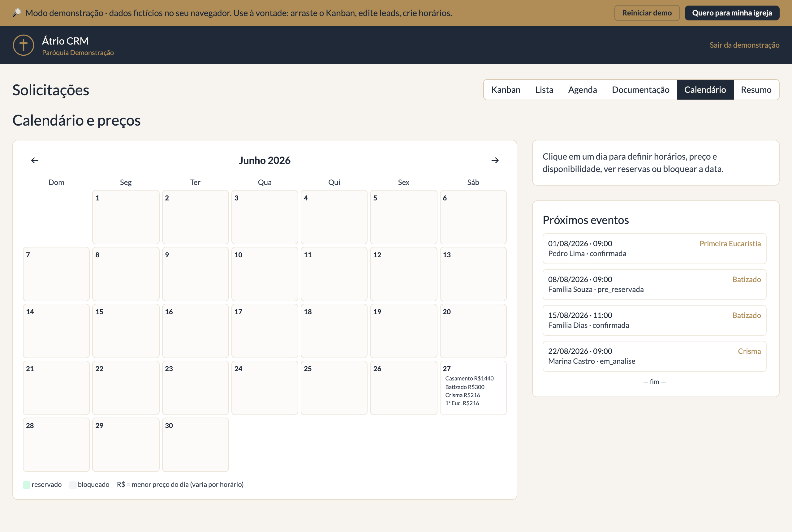
Task: Open the Família Souza Batizado event
Action: (654, 284)
